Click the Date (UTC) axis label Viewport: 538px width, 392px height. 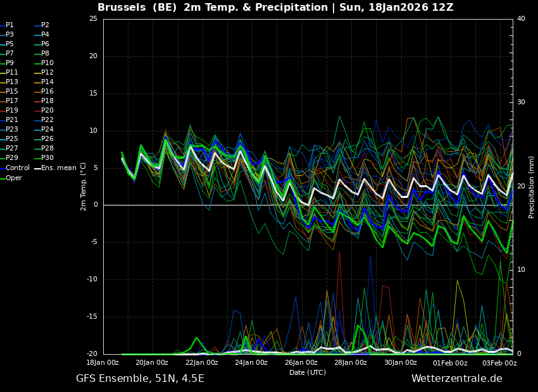(308, 372)
